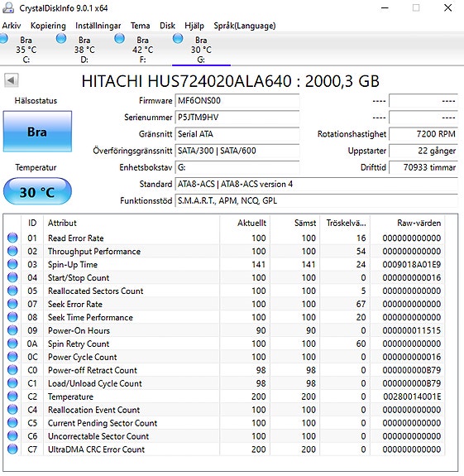Click the Aktuellt column header
The height and width of the screenshot is (476, 464).
245,224
